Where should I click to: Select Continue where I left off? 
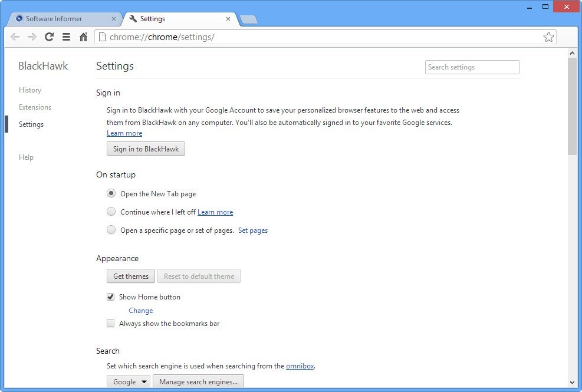pyautogui.click(x=111, y=212)
